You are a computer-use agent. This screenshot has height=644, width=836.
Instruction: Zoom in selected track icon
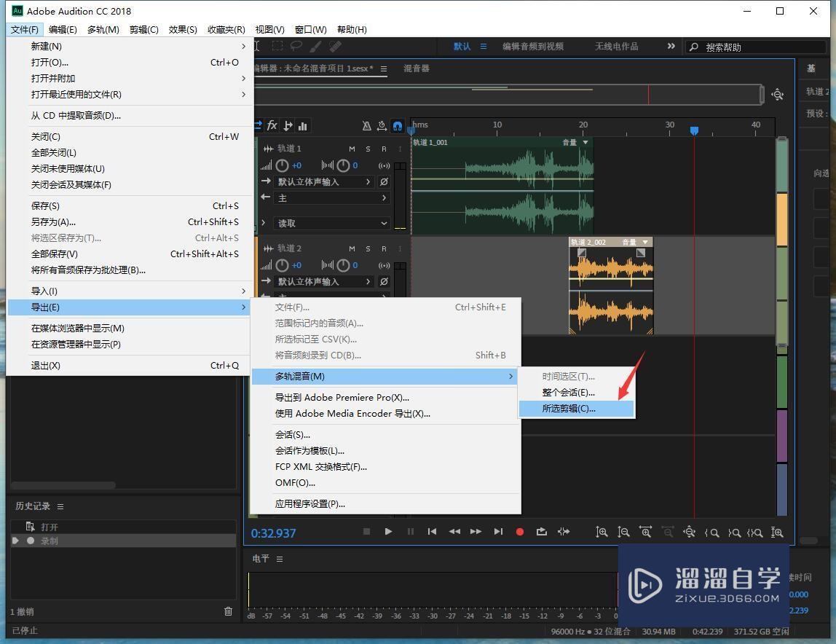pos(777,532)
